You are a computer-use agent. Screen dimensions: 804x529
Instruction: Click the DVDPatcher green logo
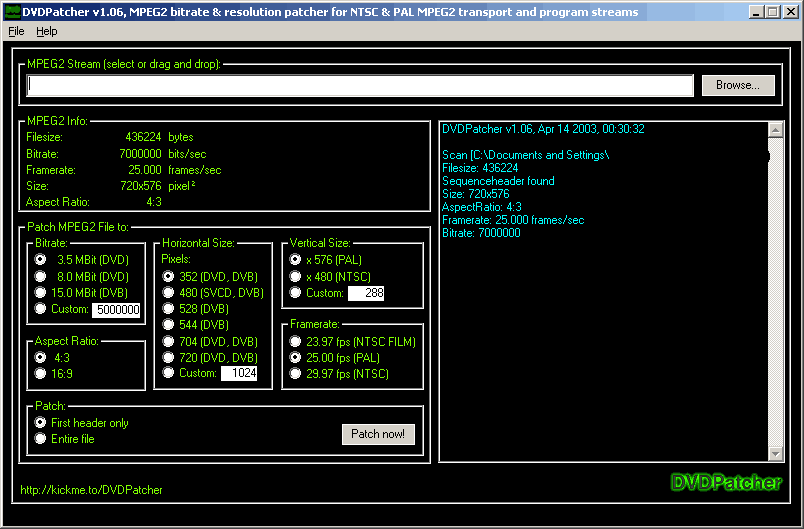pyautogui.click(x=726, y=482)
